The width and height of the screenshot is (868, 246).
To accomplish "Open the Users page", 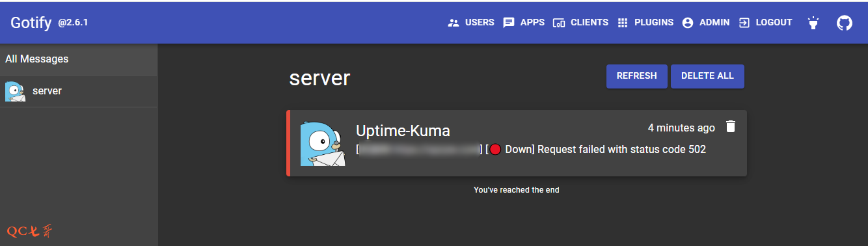I will (471, 23).
